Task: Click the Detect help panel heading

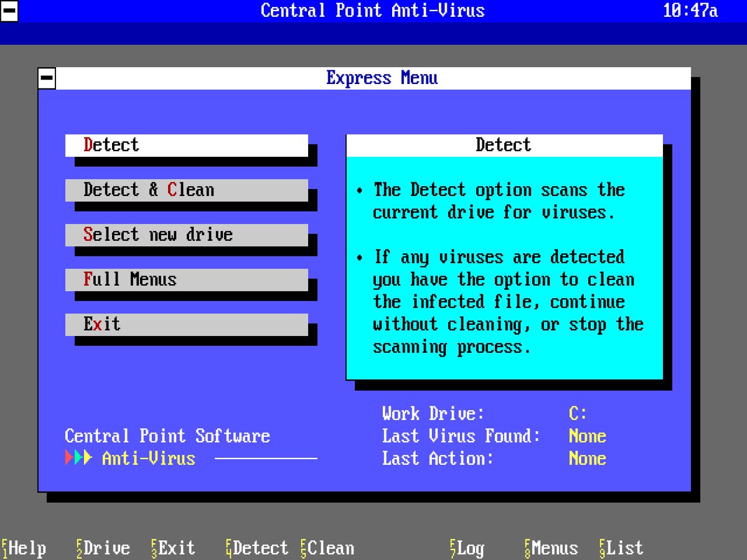Action: point(504,145)
